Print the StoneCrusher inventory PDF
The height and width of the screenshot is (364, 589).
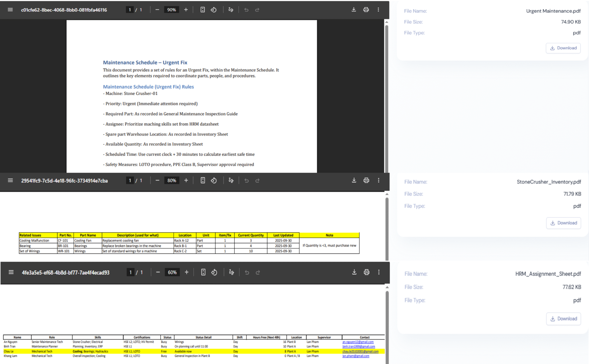tap(366, 180)
